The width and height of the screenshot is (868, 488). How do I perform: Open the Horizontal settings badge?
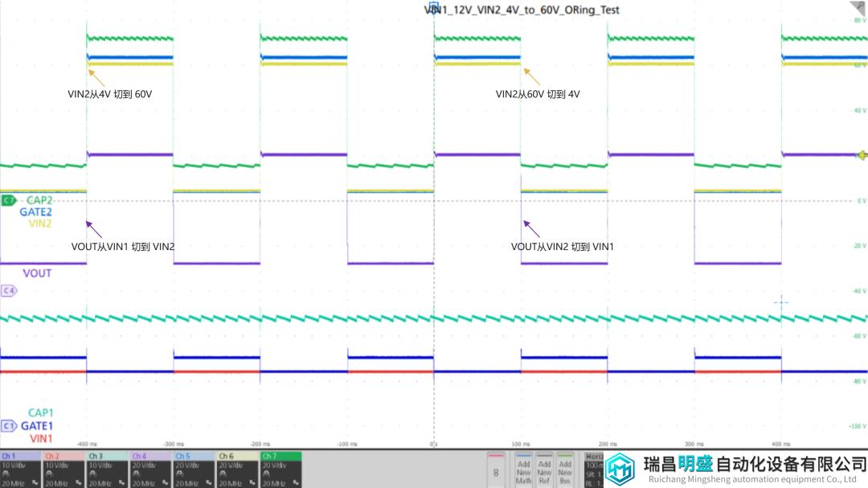click(x=595, y=469)
